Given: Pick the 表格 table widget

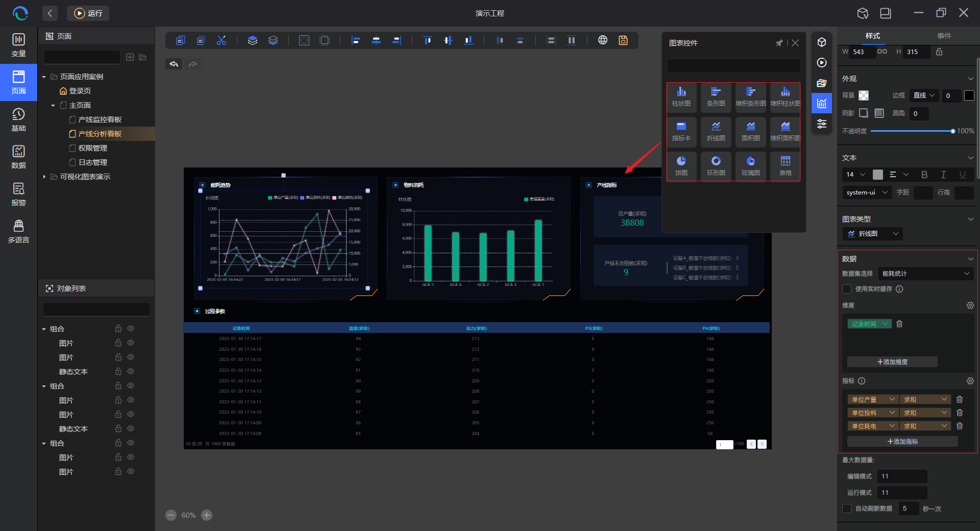Looking at the screenshot, I should (785, 166).
